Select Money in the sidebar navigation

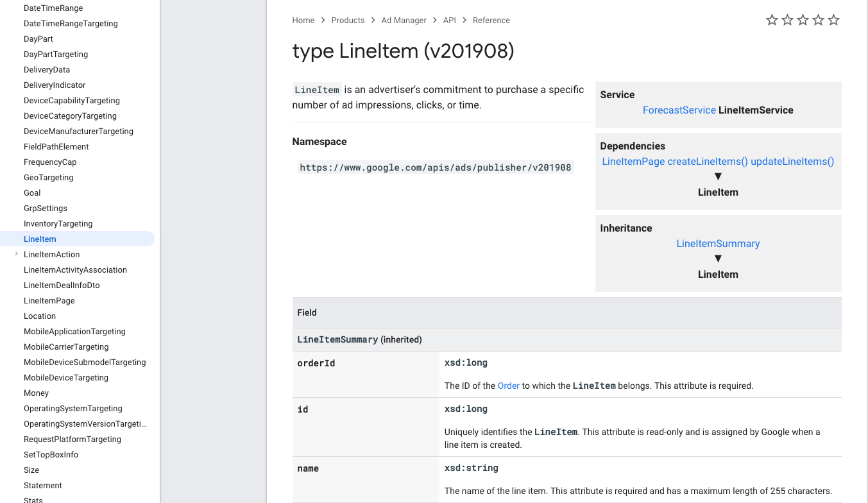(36, 393)
